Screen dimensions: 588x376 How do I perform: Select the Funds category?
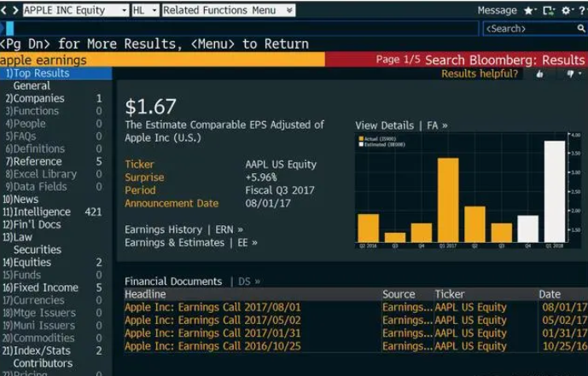click(x=55, y=275)
